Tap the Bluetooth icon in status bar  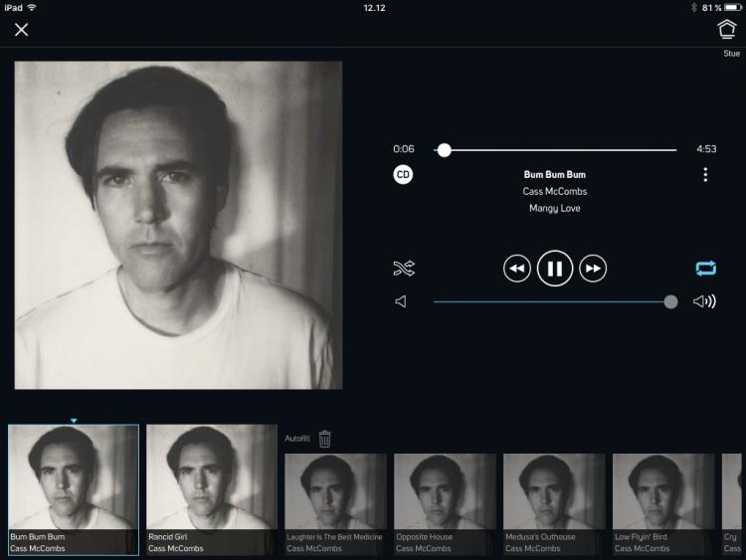pos(693,8)
